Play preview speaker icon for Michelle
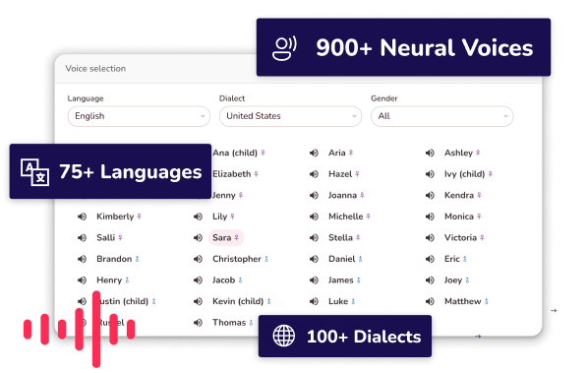588x373 pixels. click(x=314, y=217)
